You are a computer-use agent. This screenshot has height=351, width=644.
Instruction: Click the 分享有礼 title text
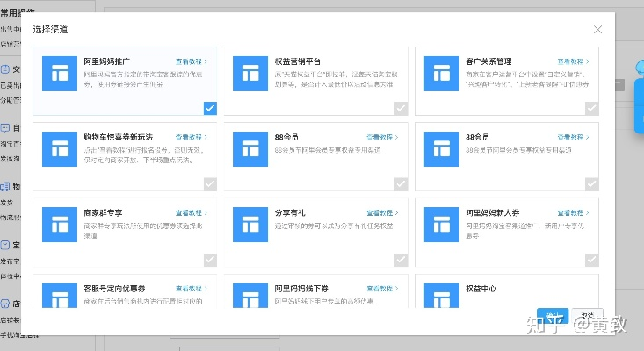[290, 213]
